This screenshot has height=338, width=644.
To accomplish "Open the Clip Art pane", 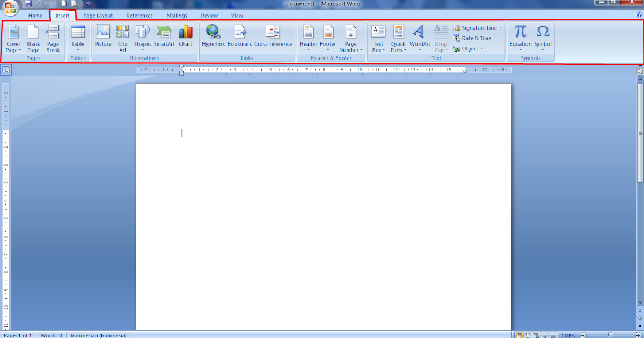I will point(123,39).
